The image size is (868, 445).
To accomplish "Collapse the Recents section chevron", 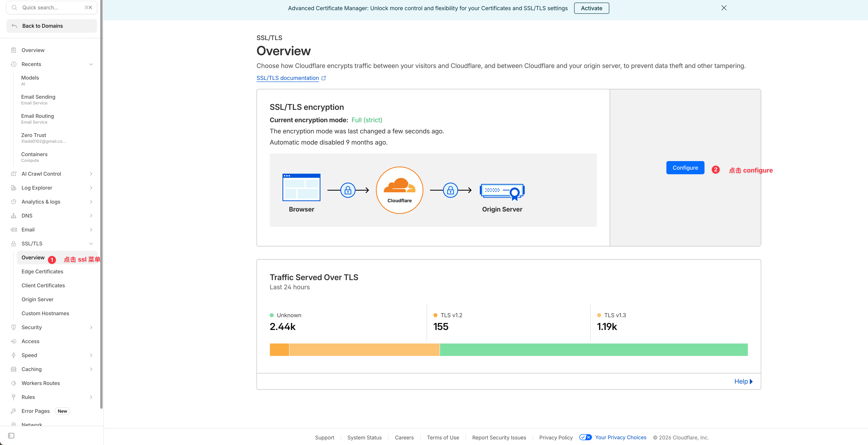I will click(91, 64).
